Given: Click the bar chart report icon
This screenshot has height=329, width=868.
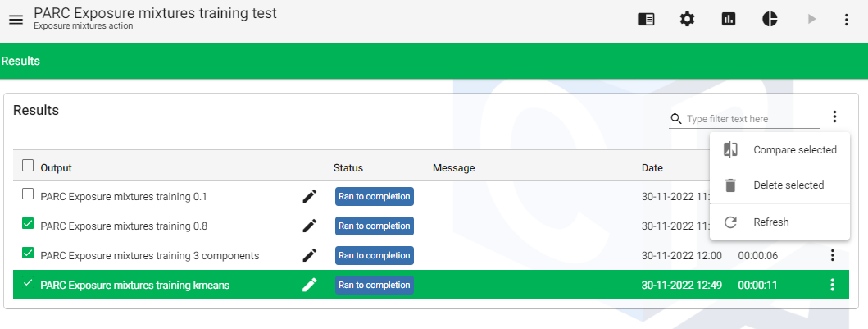Looking at the screenshot, I should pyautogui.click(x=728, y=20).
